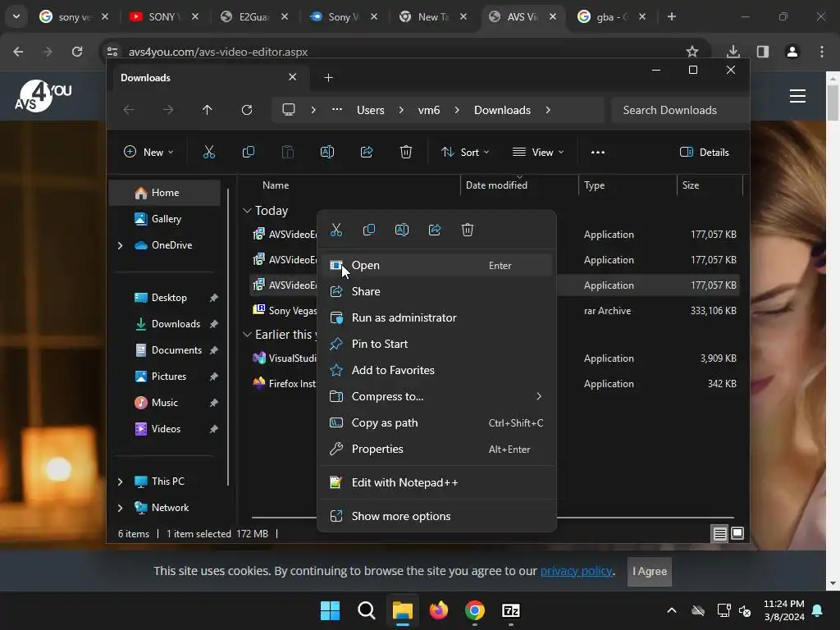Toggle the Details pane
Screen dimensions: 840x630
(704, 152)
